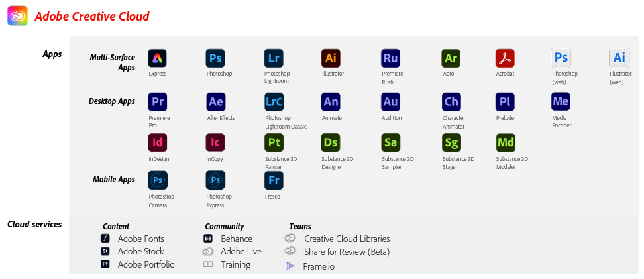Click the InCopy Ic icon
The width and height of the screenshot is (644, 279).
click(x=215, y=143)
